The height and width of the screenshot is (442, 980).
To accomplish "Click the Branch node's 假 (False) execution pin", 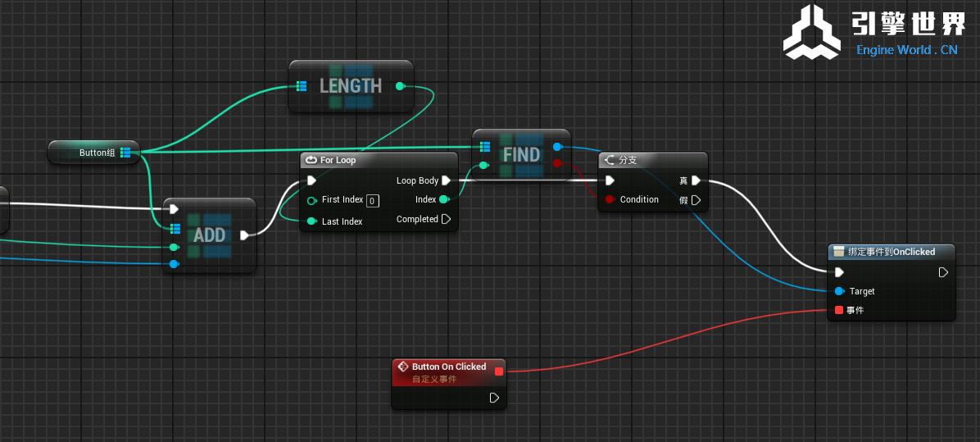I will point(696,200).
